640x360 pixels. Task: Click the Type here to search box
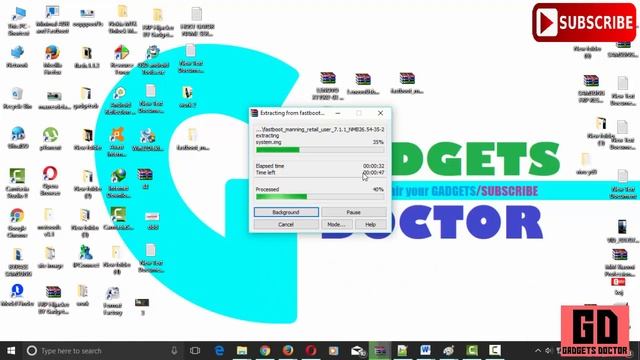[x=101, y=351]
